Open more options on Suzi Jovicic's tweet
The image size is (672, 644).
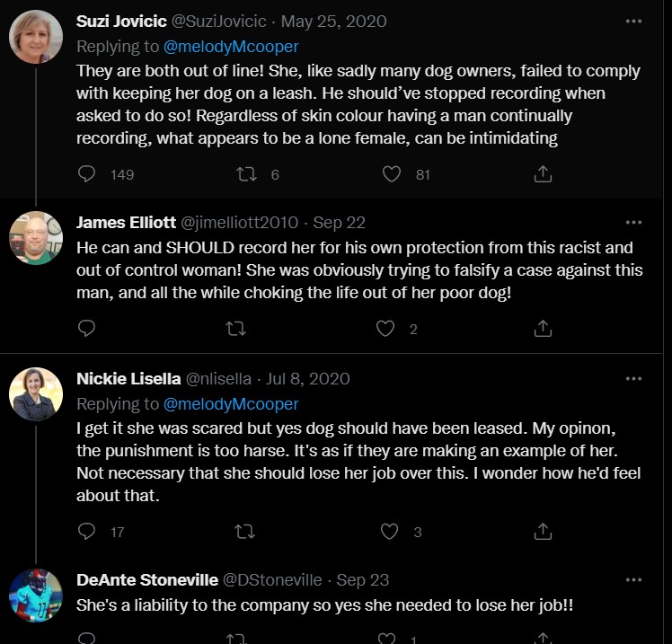coord(634,21)
